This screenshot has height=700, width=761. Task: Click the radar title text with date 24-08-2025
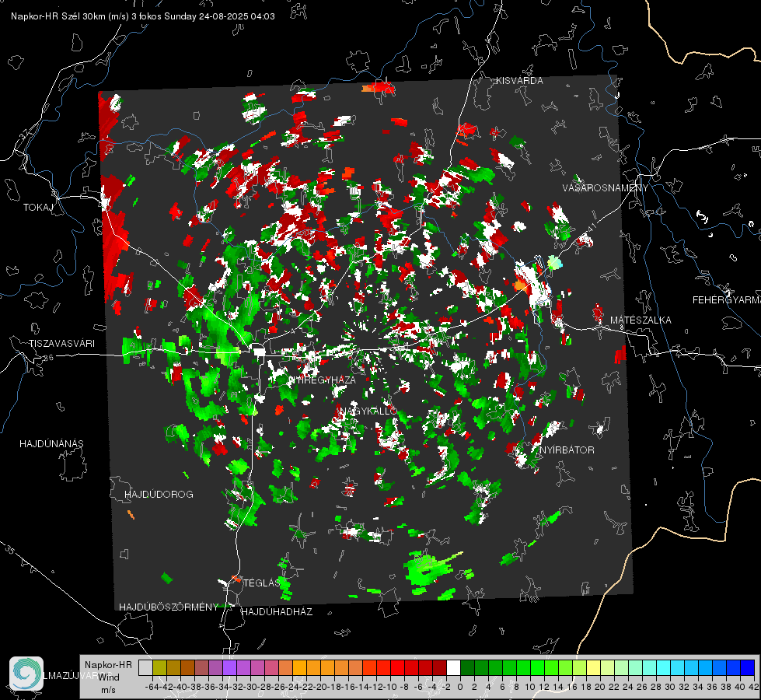(x=143, y=16)
